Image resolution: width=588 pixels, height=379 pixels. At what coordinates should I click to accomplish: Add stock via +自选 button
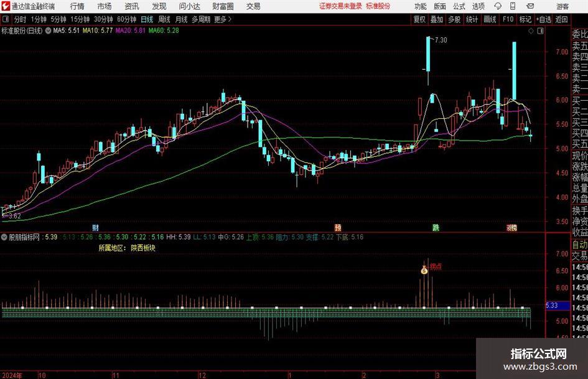click(544, 19)
